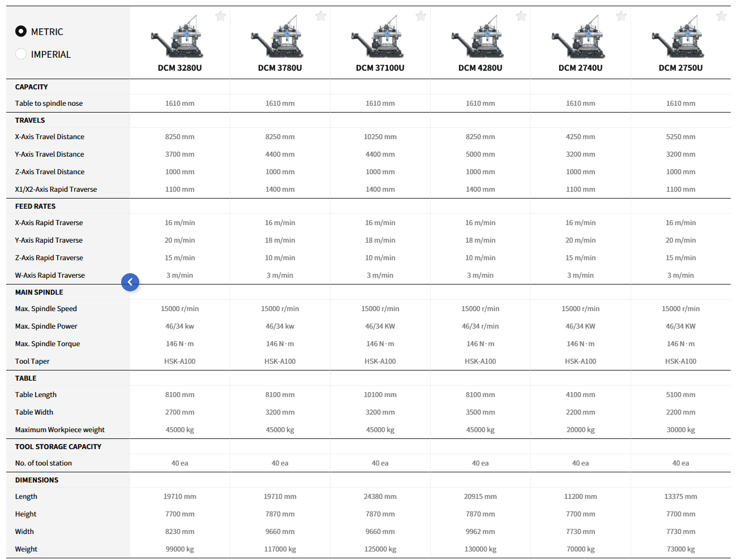The width and height of the screenshot is (737, 560).
Task: Toggle the star on DCM 4280U
Action: [x=521, y=16]
